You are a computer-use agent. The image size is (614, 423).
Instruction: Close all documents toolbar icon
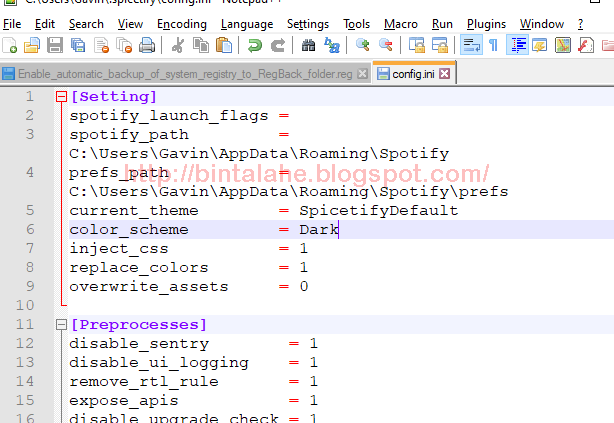pos(125,45)
